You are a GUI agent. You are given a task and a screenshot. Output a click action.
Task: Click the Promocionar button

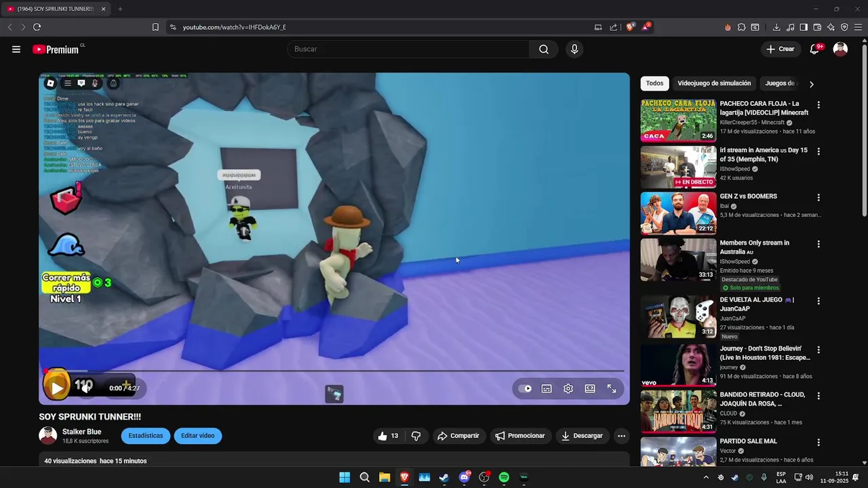[x=520, y=436]
